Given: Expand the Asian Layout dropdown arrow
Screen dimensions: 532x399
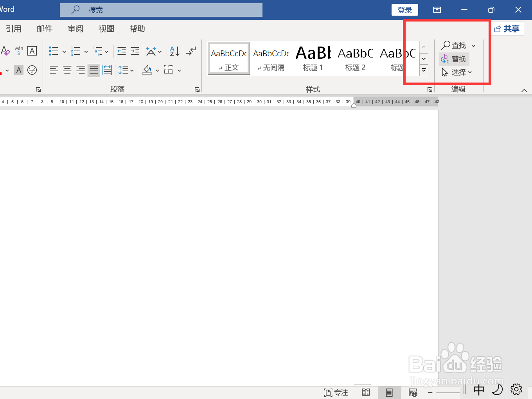Looking at the screenshot, I should [x=160, y=51].
